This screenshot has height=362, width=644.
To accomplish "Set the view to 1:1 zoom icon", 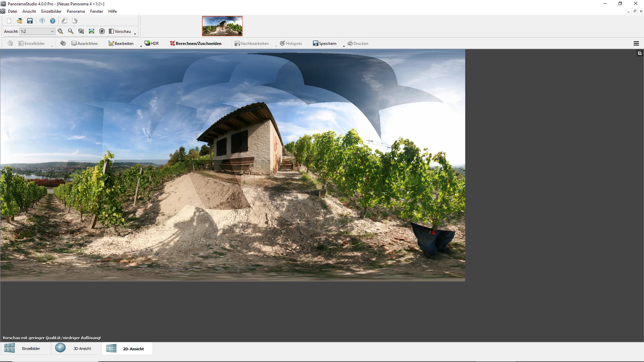I will pyautogui.click(x=81, y=31).
